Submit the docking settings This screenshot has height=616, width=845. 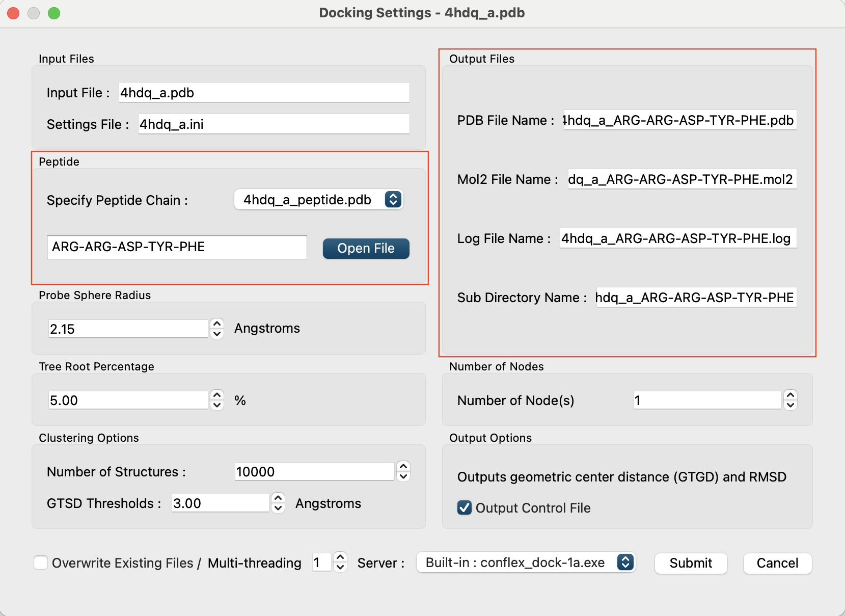pyautogui.click(x=690, y=563)
